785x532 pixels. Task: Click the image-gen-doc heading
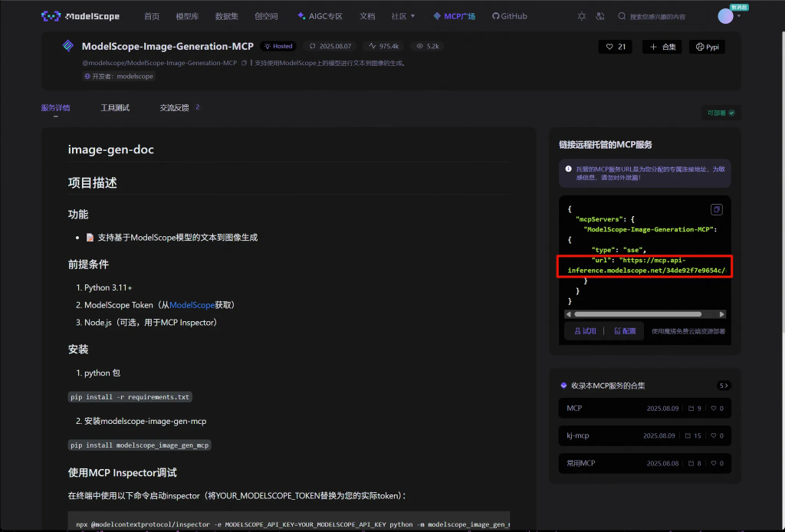point(110,149)
